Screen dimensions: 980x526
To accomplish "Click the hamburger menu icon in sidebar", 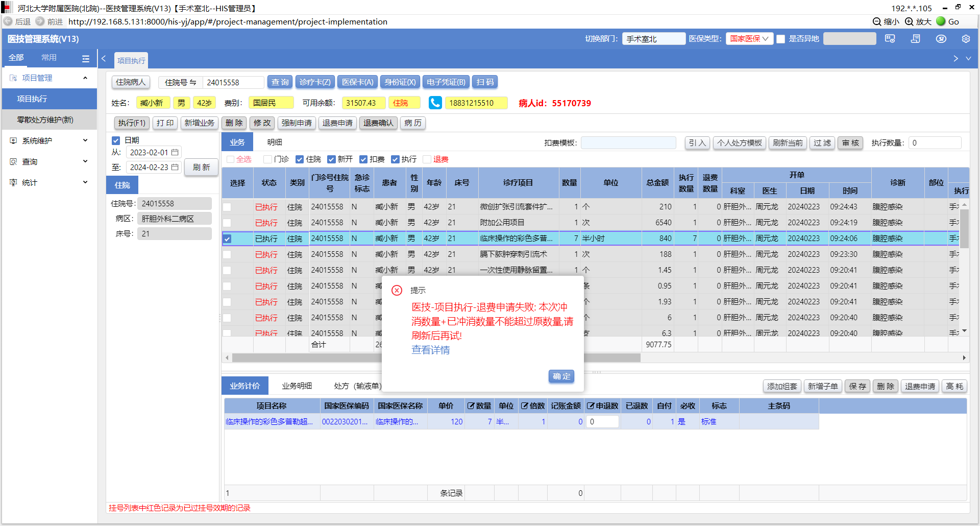I will (x=85, y=58).
